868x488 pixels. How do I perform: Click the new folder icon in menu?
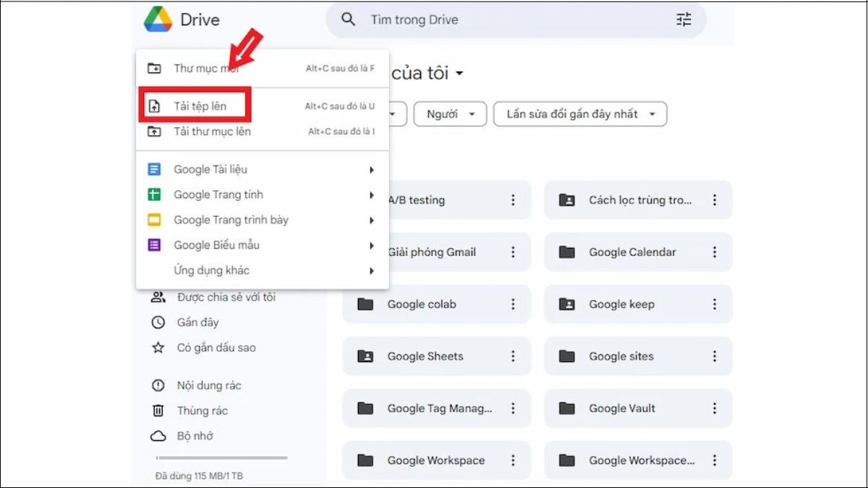[154, 69]
